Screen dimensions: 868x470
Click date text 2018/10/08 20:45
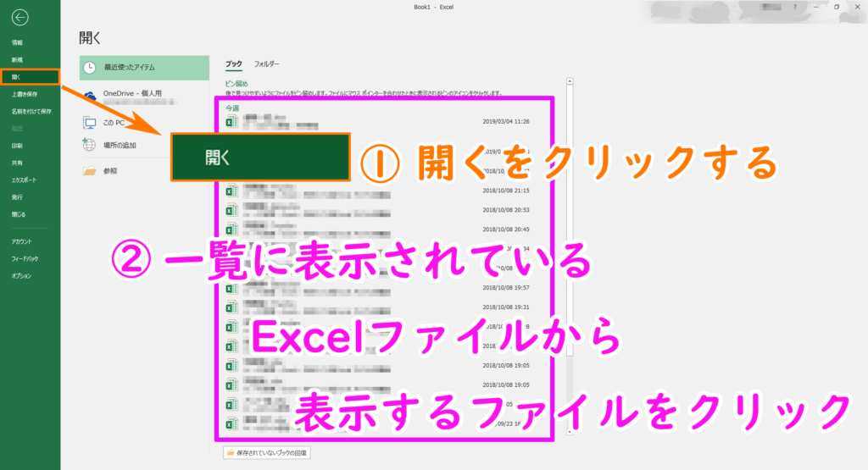point(506,229)
